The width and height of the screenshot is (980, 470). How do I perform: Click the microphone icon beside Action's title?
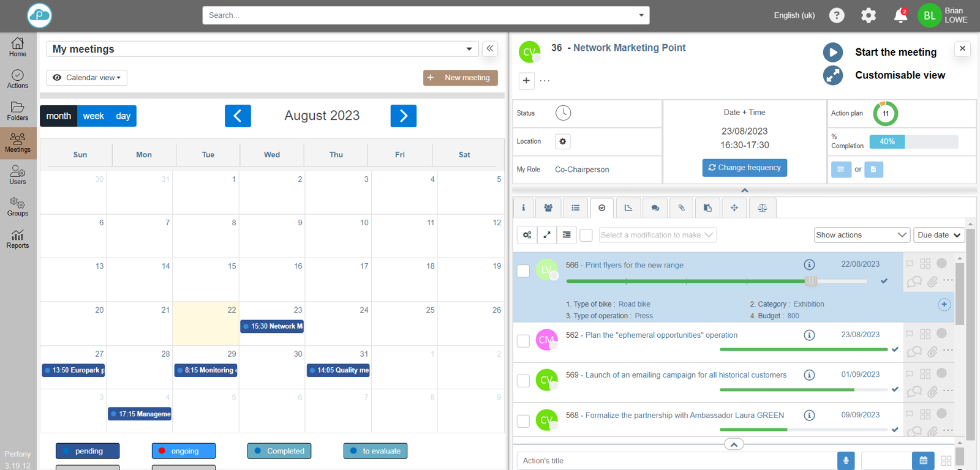pos(845,461)
